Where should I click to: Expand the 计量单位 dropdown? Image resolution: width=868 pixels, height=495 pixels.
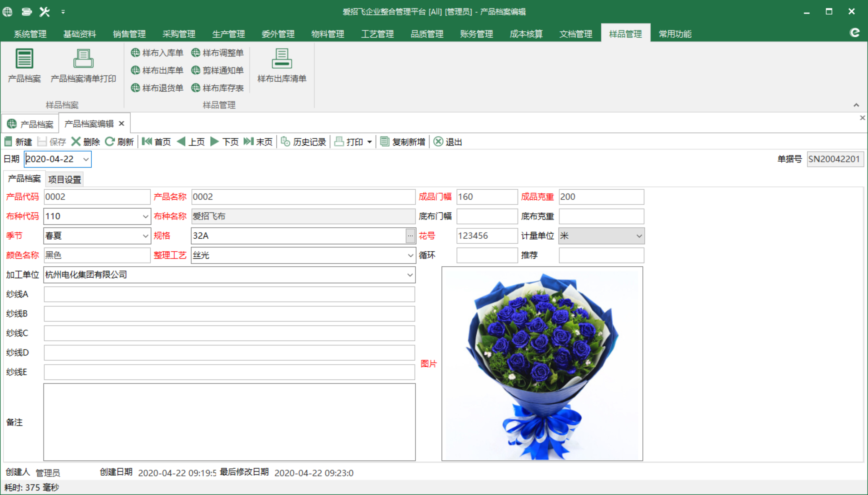tap(639, 236)
